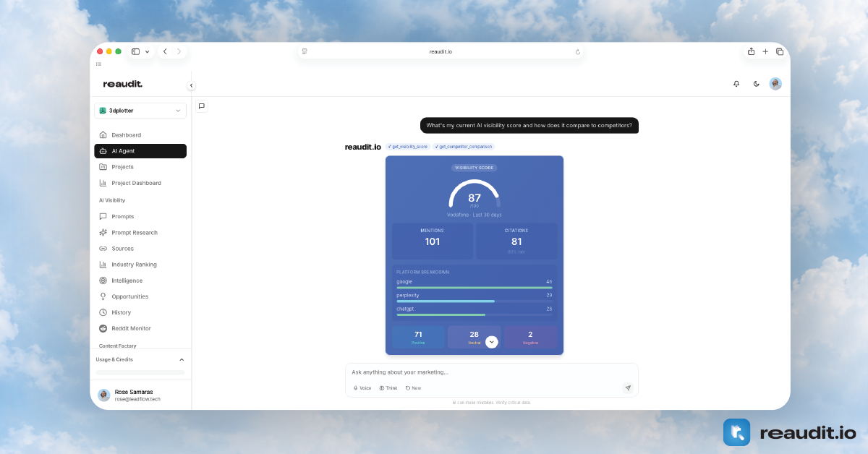Click the get_competitor_comparison tool tag

click(464, 147)
